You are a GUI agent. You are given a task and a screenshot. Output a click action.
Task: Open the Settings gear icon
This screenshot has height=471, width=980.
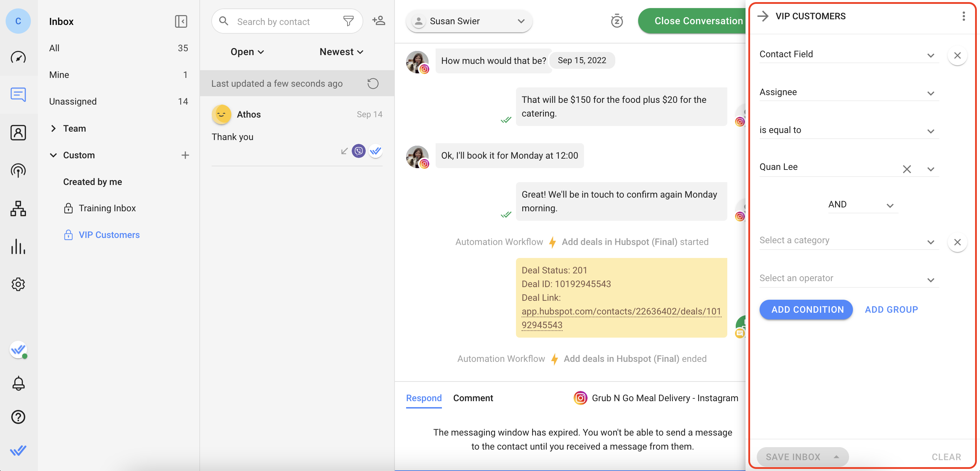point(18,284)
